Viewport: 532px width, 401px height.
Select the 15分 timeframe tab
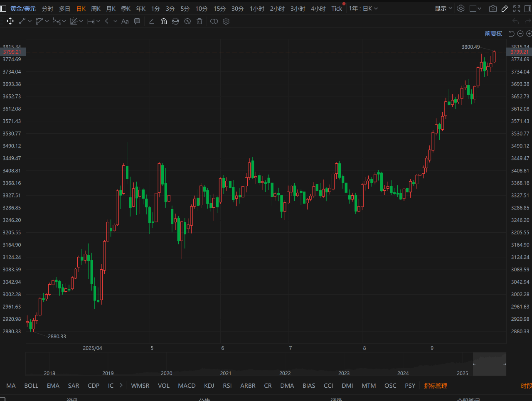pyautogui.click(x=219, y=8)
